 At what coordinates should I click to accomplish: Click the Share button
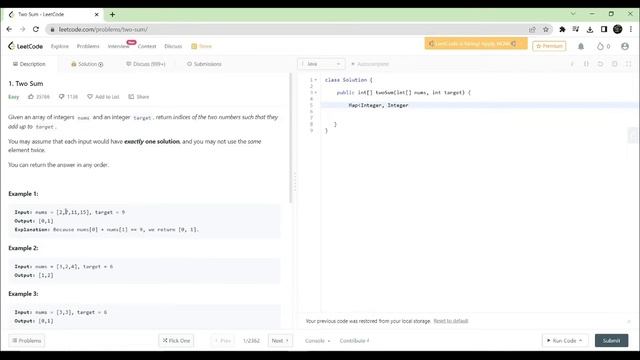tap(139, 97)
